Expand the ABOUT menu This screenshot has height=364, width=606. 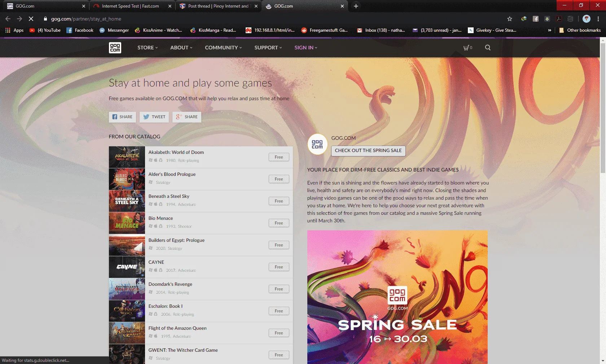tap(181, 48)
